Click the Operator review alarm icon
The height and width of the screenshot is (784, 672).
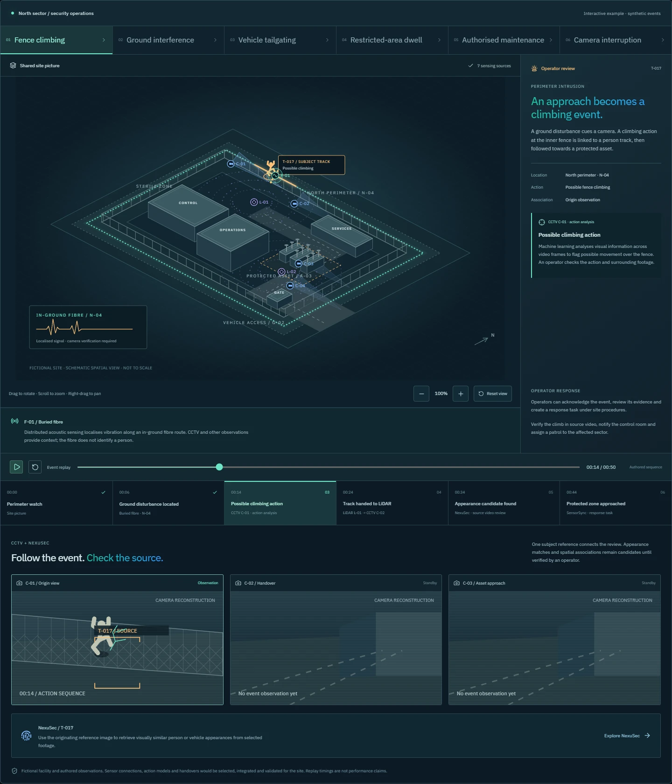pyautogui.click(x=534, y=69)
